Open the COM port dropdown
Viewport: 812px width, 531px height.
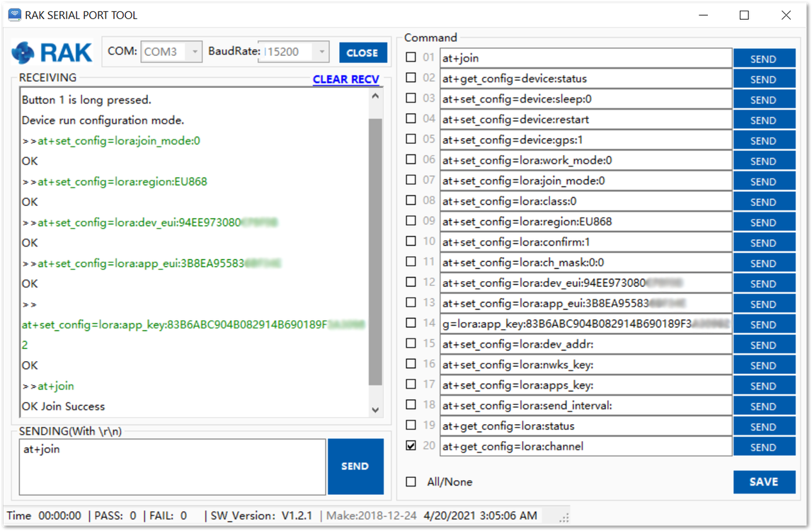195,52
